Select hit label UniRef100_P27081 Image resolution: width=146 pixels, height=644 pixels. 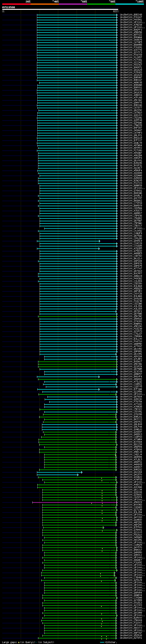[131, 60]
